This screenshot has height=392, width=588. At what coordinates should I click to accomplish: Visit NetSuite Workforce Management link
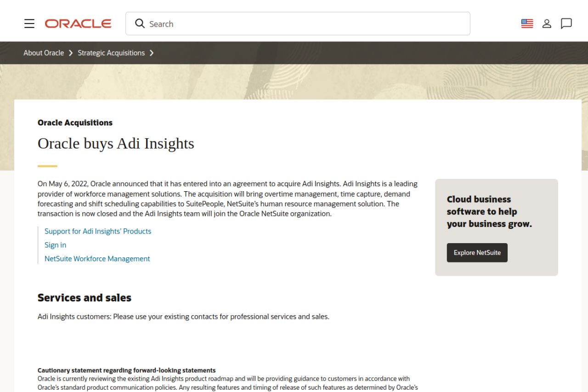pos(97,259)
